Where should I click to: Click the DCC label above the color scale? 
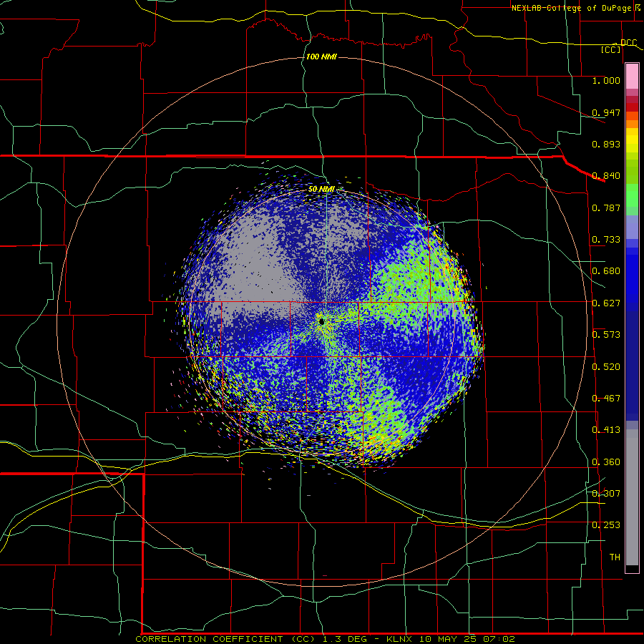[628, 42]
